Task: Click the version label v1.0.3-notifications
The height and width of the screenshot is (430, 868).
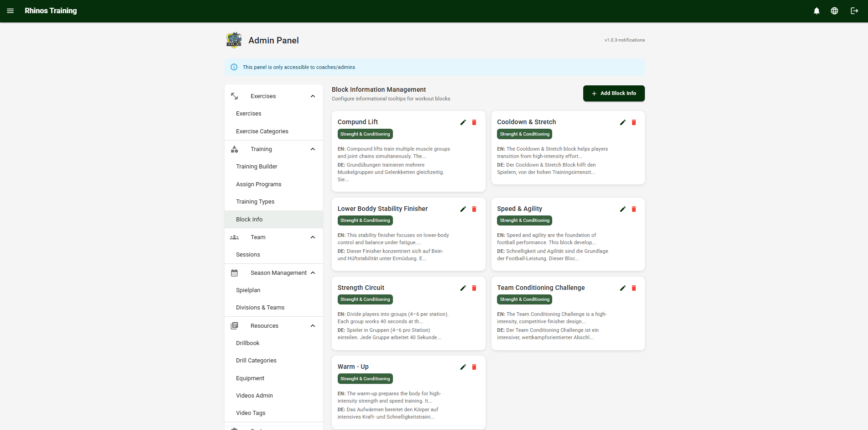Action: click(625, 40)
